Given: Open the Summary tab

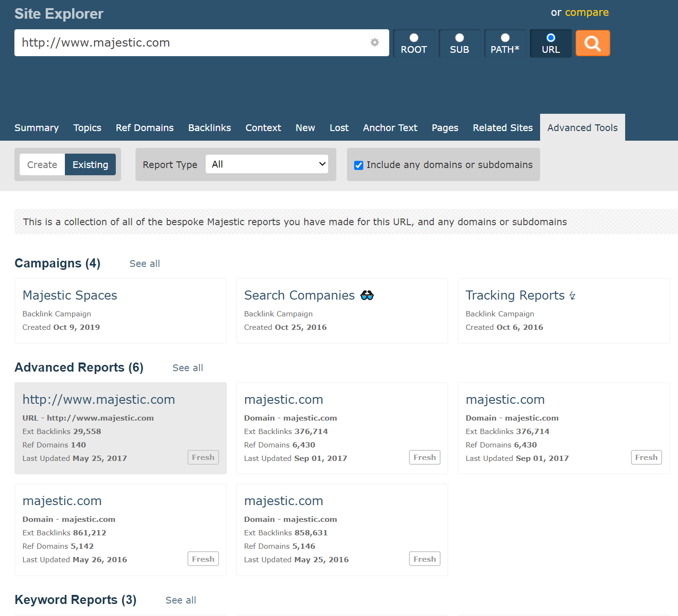Looking at the screenshot, I should click(x=37, y=128).
